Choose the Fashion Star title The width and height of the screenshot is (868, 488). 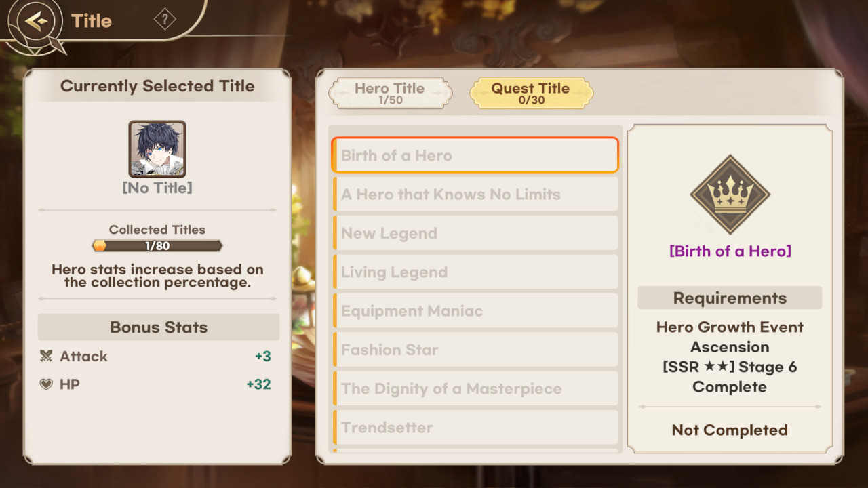(x=475, y=350)
